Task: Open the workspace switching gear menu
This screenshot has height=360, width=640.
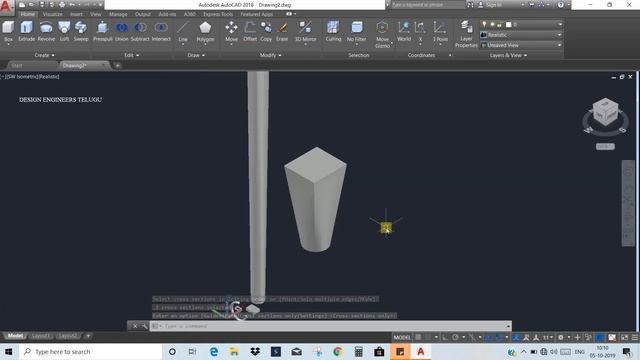Action: 561,337
